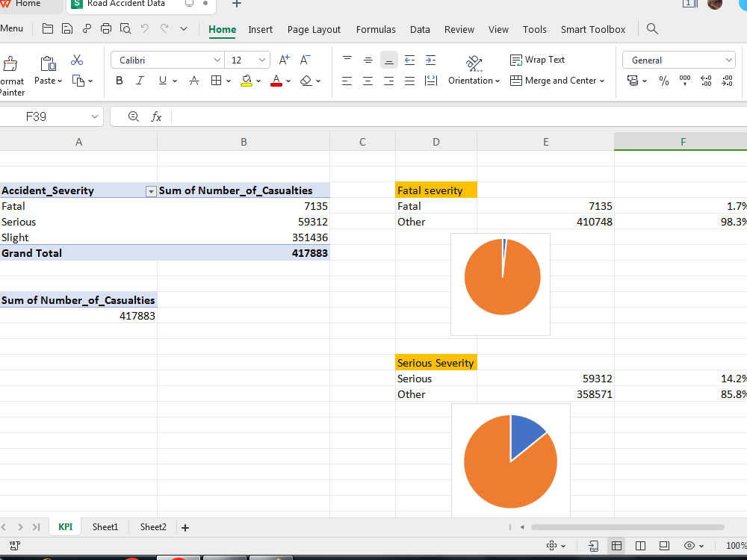The height and width of the screenshot is (560, 747).
Task: Click the Cut scissors icon
Action: pyautogui.click(x=76, y=60)
